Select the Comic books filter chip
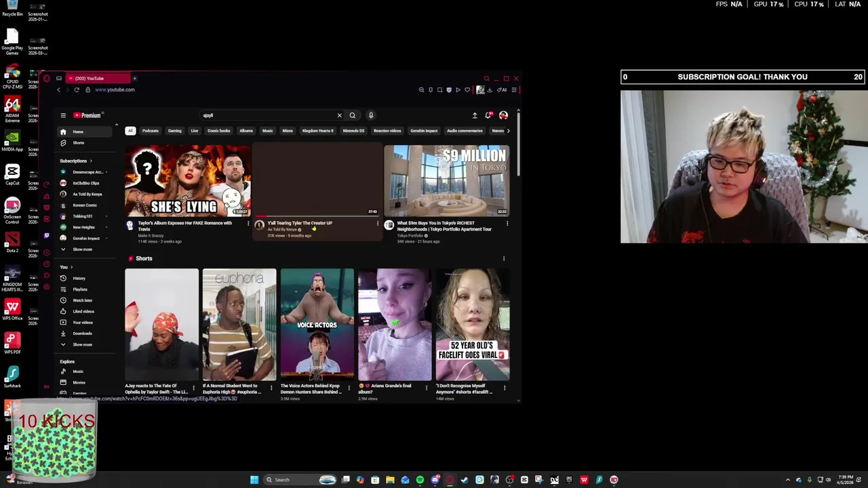This screenshot has height=488, width=868. click(219, 131)
